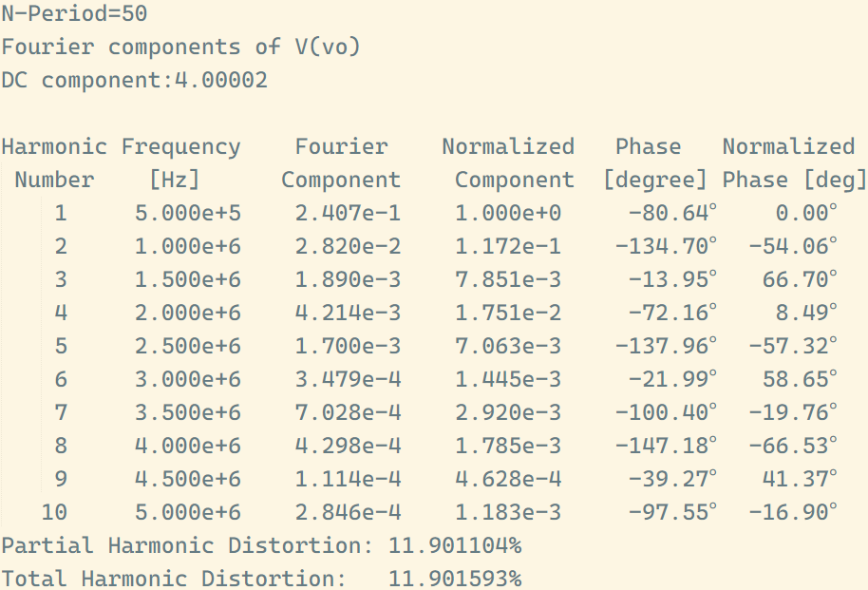Image resolution: width=868 pixels, height=590 pixels.
Task: Click Fourier component value 7.028e-4
Action: click(349, 412)
